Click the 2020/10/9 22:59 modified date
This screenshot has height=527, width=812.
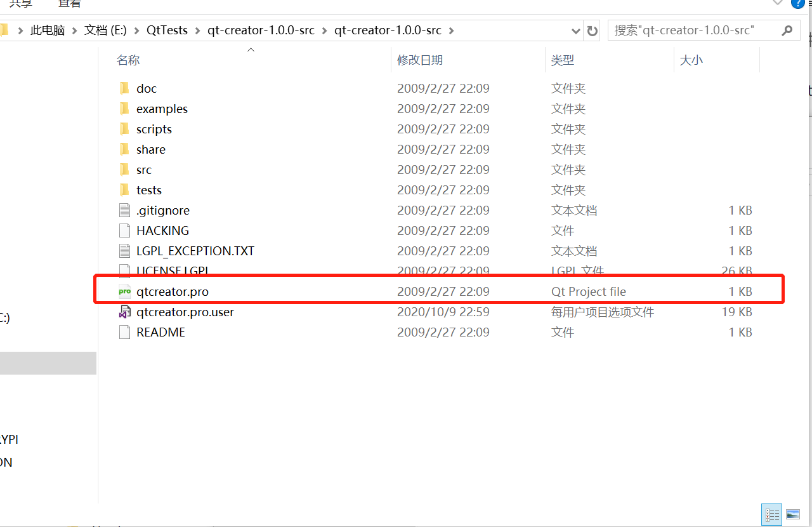443,312
